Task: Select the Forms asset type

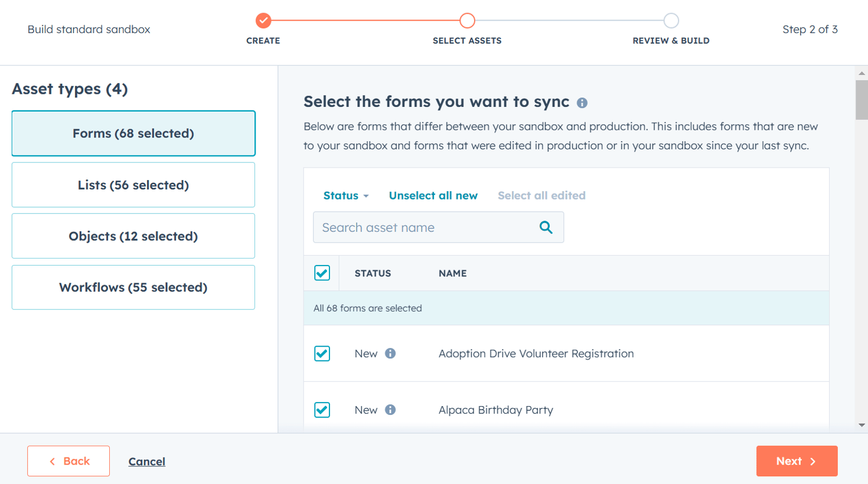Action: pyautogui.click(x=133, y=133)
